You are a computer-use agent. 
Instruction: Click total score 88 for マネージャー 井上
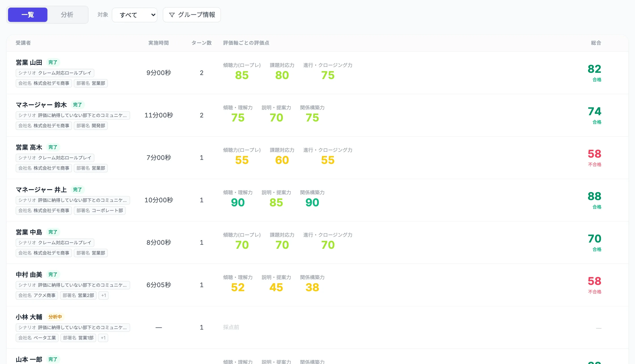(x=595, y=196)
